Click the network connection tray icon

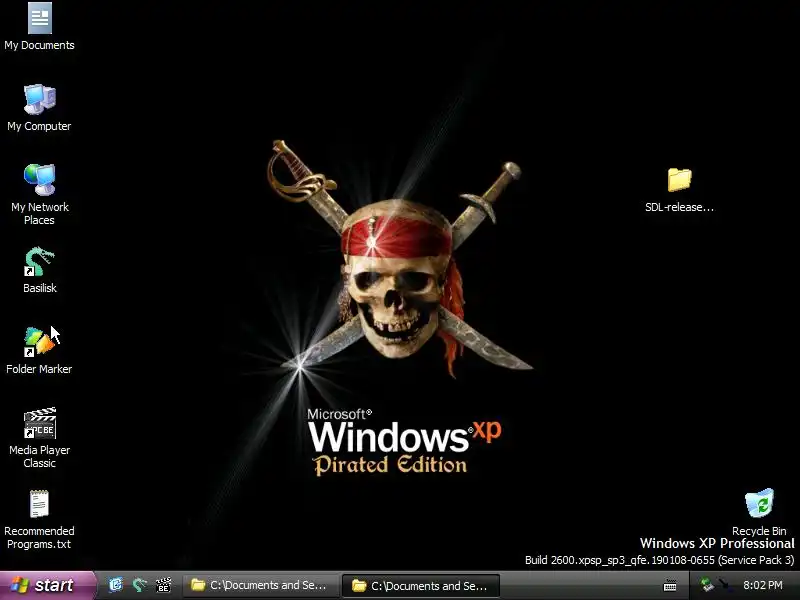706,585
